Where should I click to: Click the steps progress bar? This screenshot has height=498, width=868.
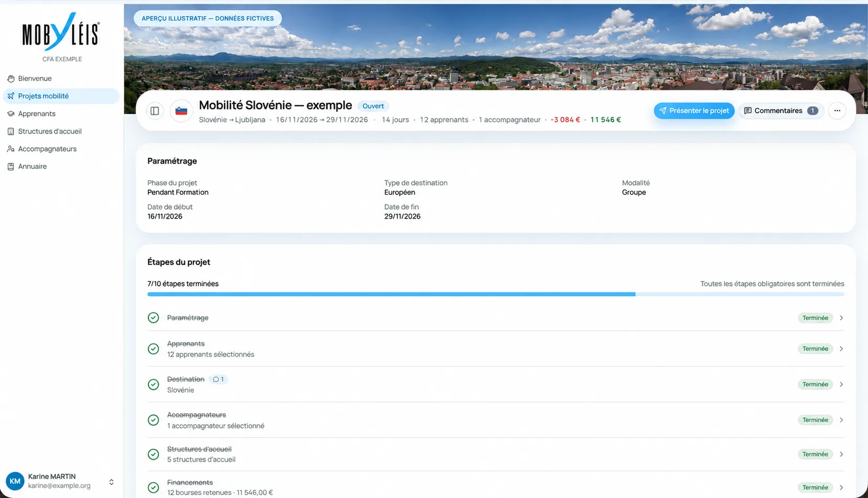(496, 295)
